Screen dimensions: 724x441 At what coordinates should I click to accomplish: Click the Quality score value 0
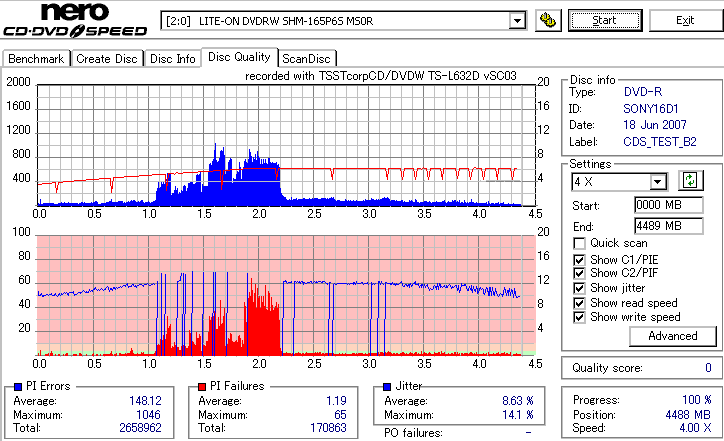tap(708, 368)
